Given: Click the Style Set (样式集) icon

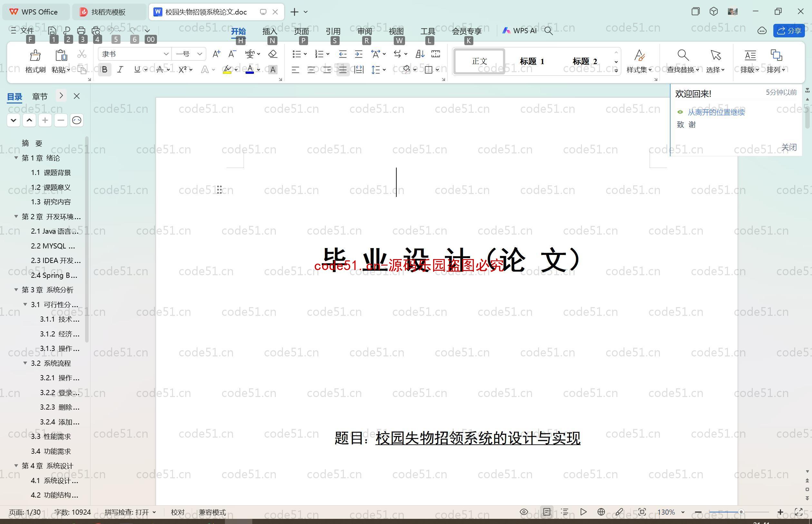Looking at the screenshot, I should [639, 55].
